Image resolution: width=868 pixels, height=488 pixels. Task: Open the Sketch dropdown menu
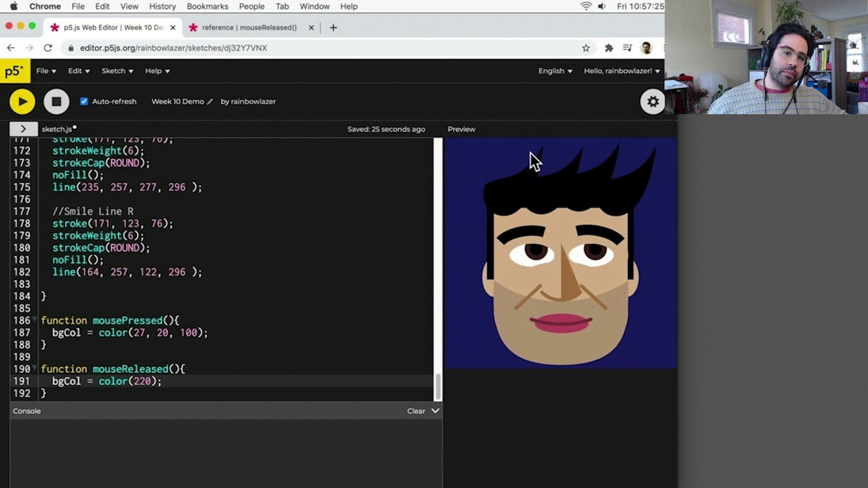(117, 70)
